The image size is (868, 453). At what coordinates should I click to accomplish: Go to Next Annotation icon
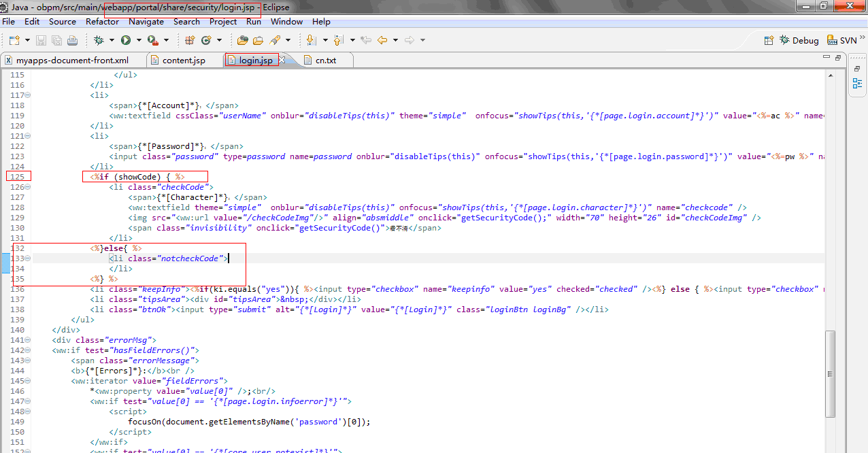[x=310, y=40]
